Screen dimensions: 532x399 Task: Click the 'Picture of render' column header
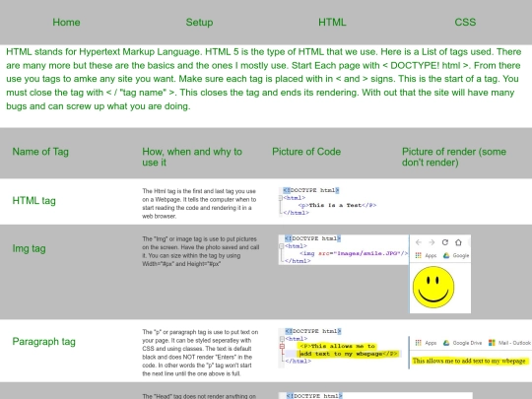(454, 157)
